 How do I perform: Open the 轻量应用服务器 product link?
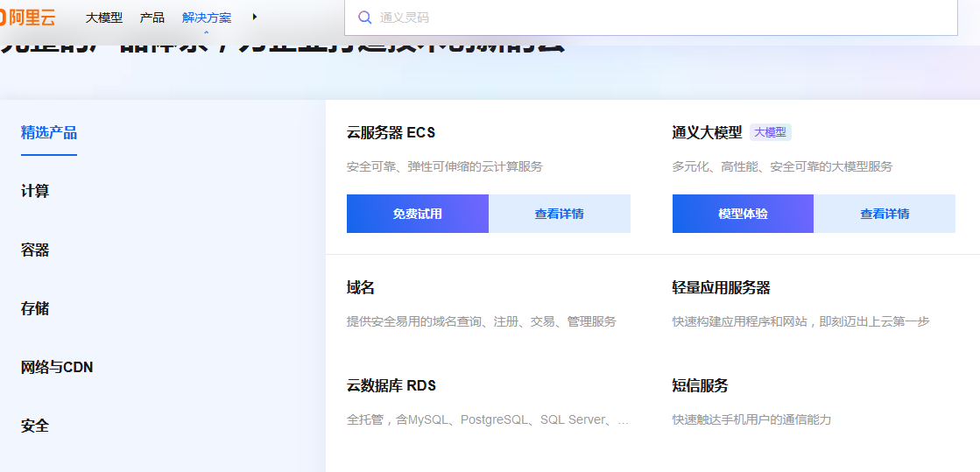click(x=722, y=287)
